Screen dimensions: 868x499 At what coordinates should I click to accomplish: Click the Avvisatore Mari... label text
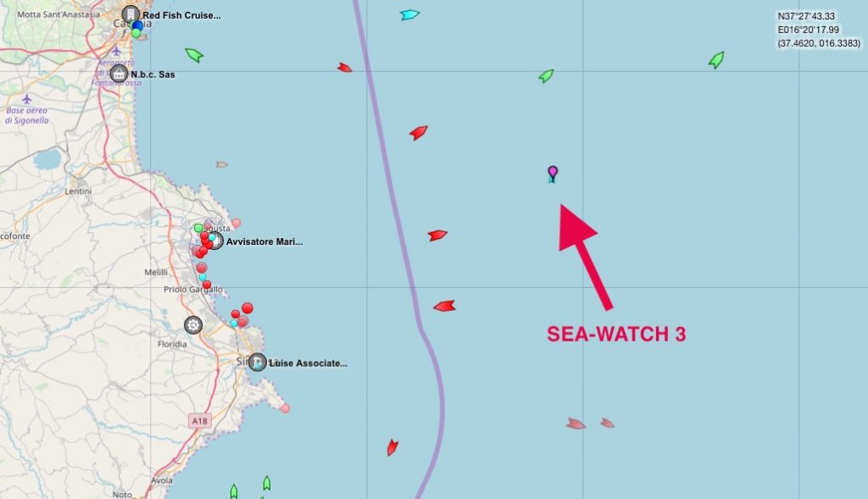pos(264,241)
